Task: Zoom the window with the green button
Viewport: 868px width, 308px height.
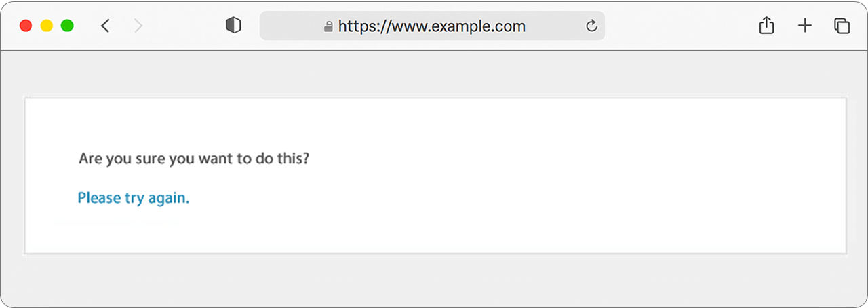Action: pyautogui.click(x=67, y=26)
